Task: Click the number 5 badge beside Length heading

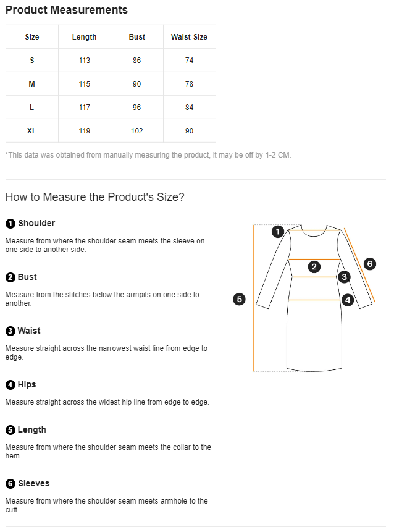Action: click(x=10, y=430)
